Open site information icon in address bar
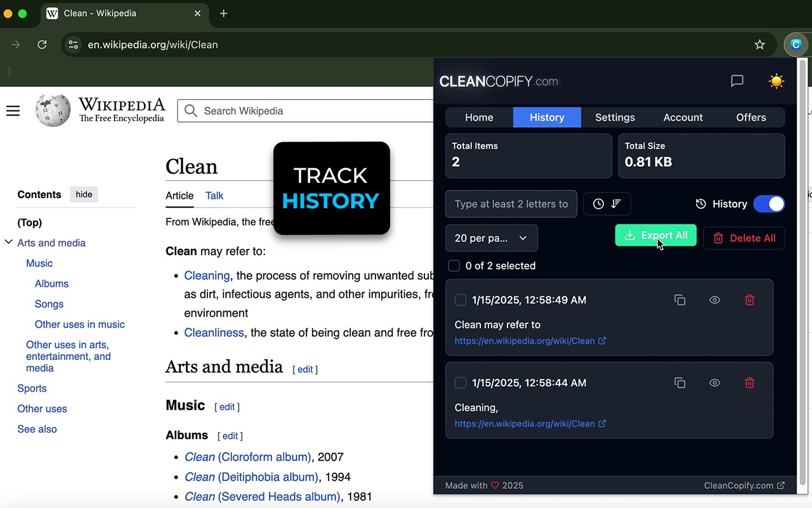 (x=74, y=44)
